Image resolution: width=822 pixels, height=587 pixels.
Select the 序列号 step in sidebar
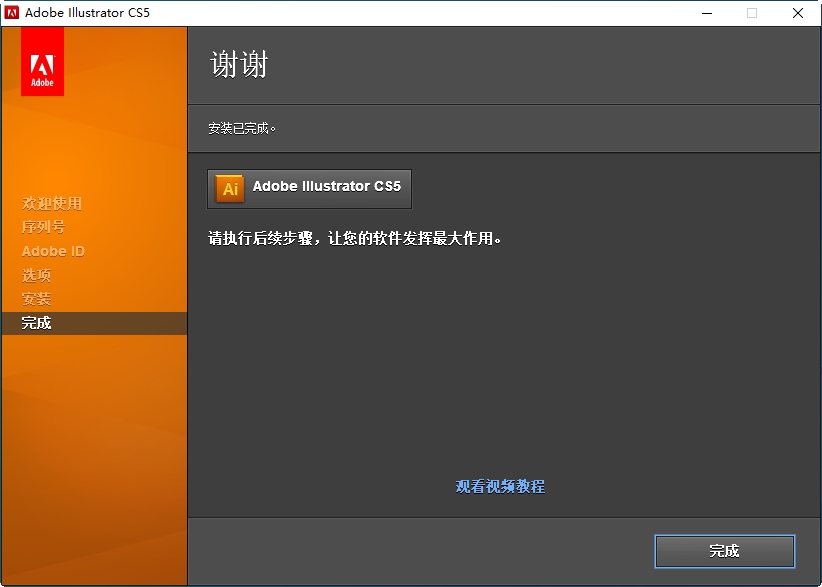point(44,227)
